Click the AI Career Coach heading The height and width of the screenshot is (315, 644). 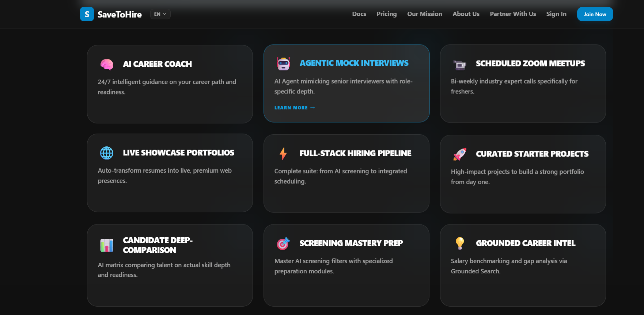point(158,64)
